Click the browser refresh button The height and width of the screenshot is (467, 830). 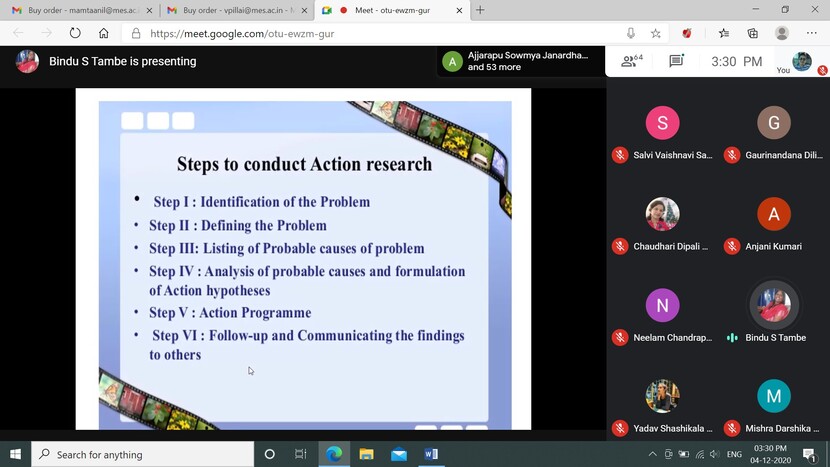(75, 33)
